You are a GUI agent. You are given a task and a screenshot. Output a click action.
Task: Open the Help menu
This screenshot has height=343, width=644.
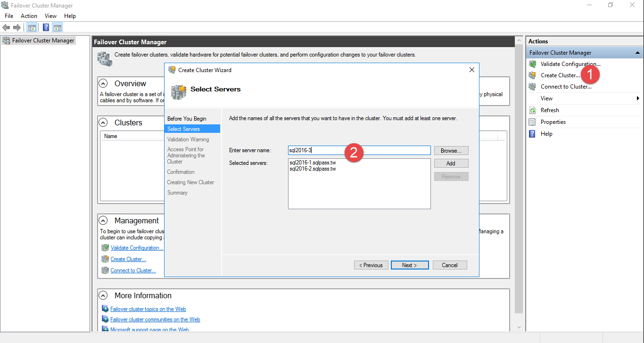point(70,16)
